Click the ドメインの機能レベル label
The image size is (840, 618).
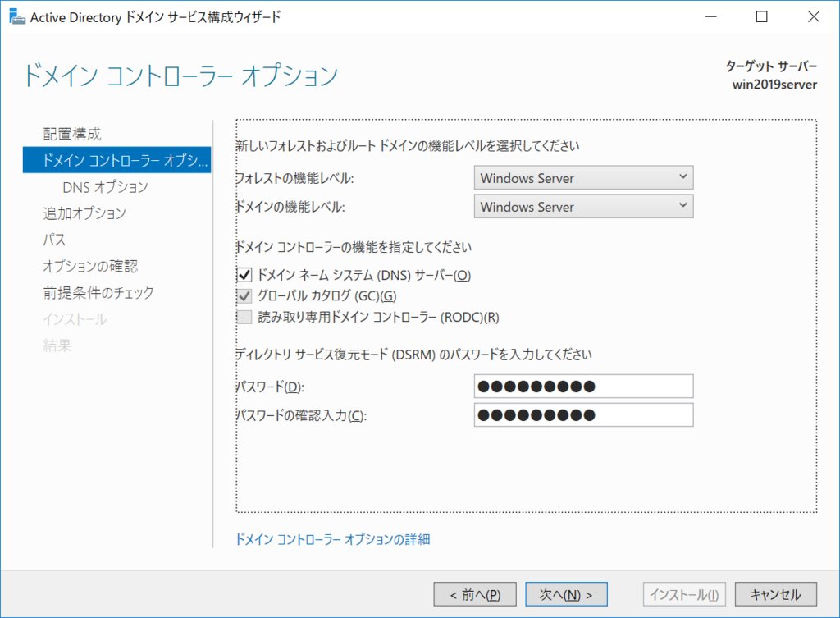tap(290, 207)
